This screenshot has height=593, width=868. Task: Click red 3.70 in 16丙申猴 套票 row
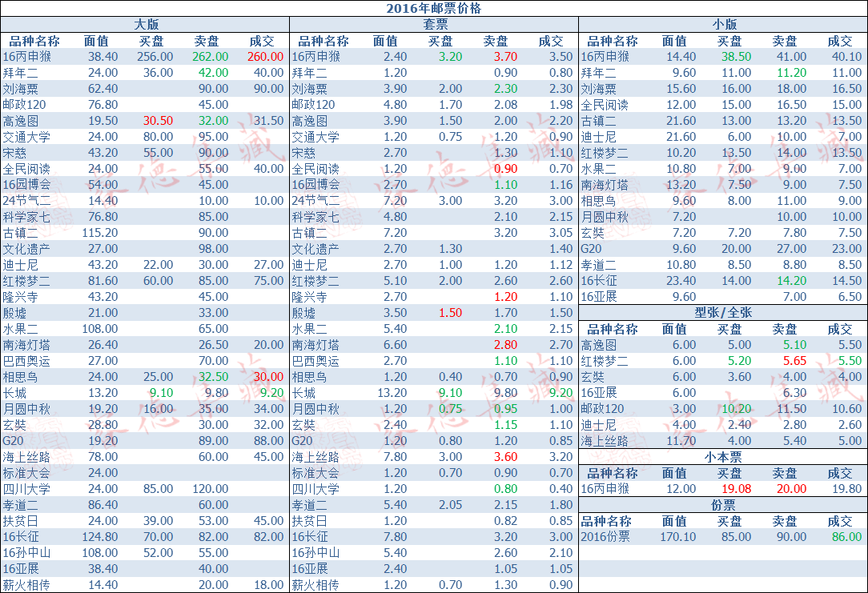point(506,57)
